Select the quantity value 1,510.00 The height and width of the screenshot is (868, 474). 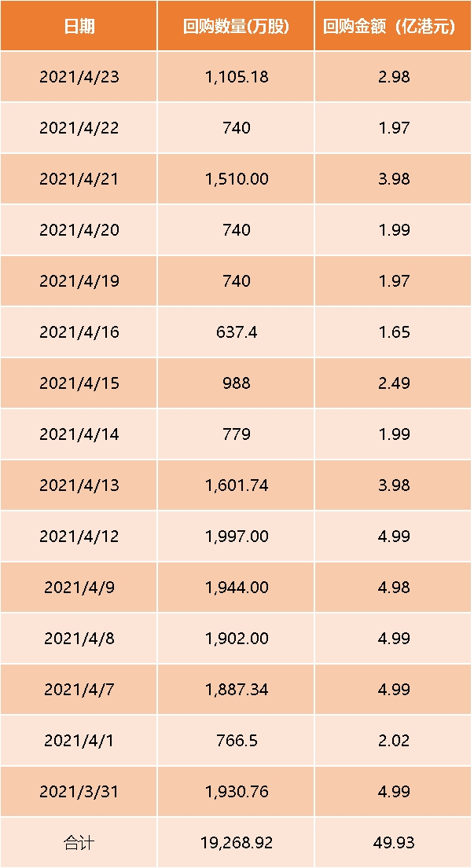click(x=236, y=179)
